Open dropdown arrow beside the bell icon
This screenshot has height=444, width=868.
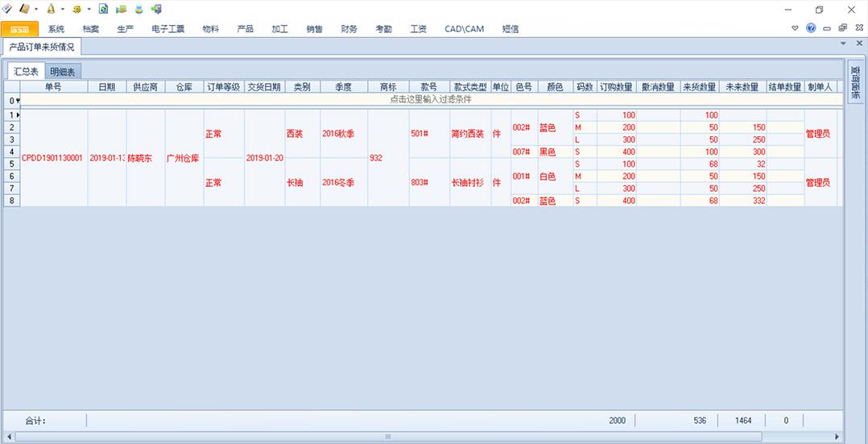tap(63, 10)
